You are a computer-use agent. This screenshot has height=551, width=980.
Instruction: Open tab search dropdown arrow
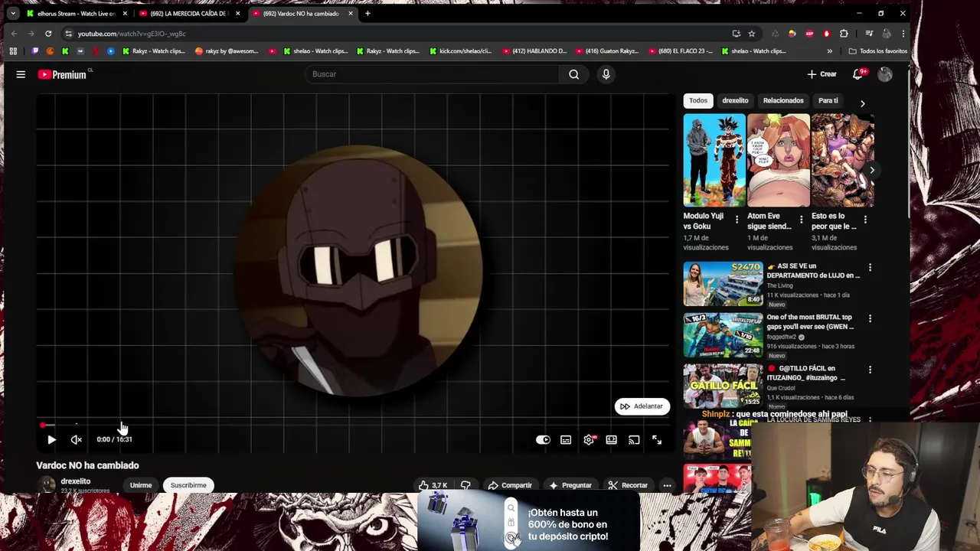(x=13, y=13)
